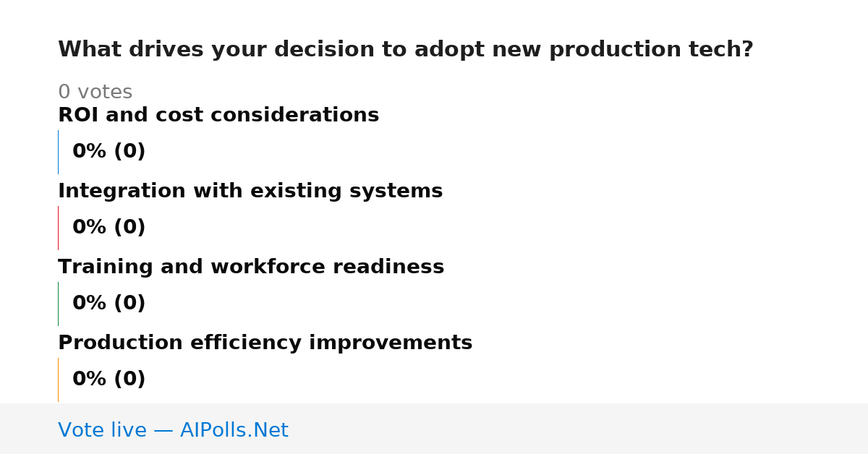Click the orange bar under Production efficiency

(59, 380)
